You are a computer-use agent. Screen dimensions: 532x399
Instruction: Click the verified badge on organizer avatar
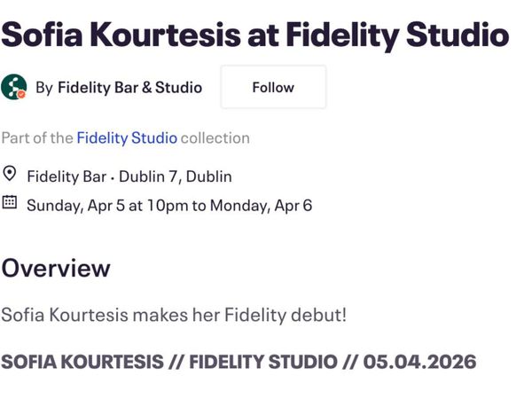(x=20, y=93)
